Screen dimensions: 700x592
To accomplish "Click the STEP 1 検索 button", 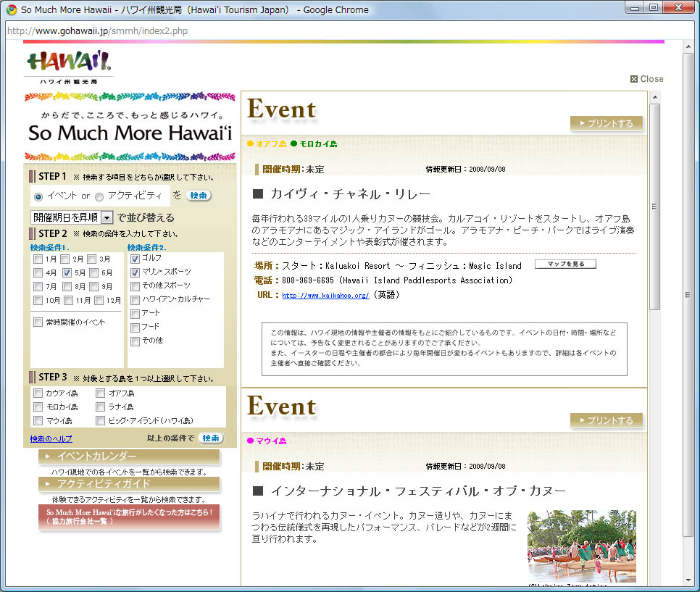I will 199,196.
